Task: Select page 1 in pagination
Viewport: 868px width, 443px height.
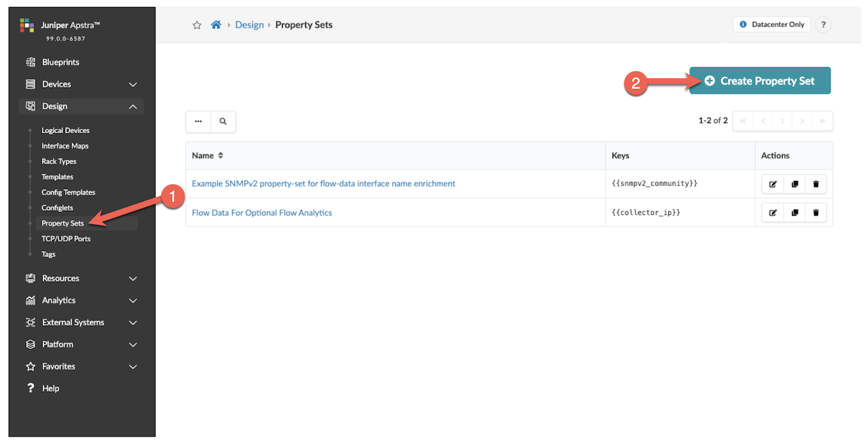Action: point(782,121)
